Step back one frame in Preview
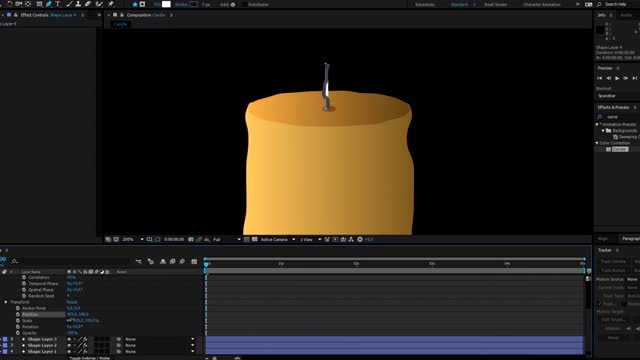 (608, 78)
